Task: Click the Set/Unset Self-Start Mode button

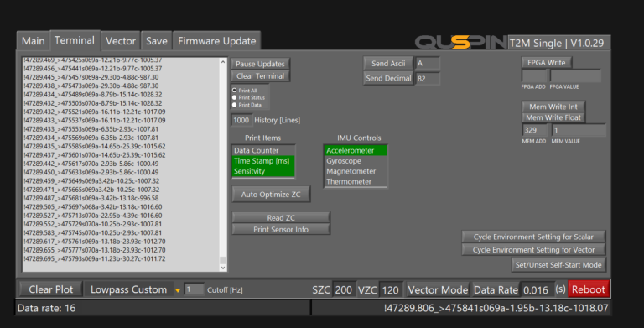Action: coord(558,265)
